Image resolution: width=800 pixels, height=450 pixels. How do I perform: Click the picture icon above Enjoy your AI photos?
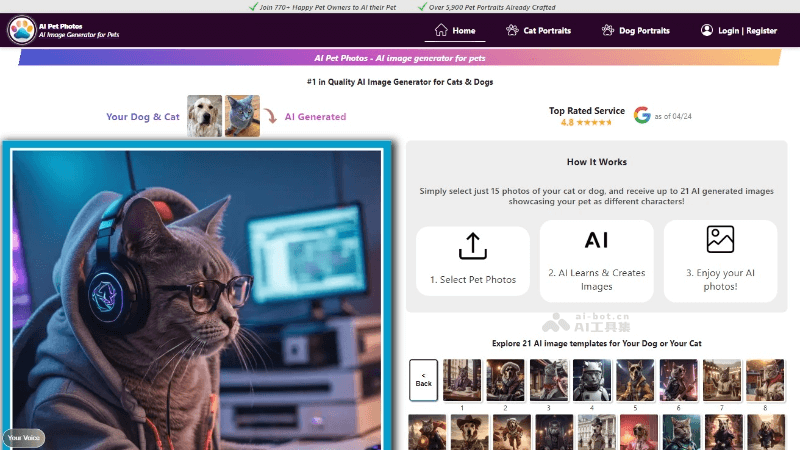click(x=720, y=240)
